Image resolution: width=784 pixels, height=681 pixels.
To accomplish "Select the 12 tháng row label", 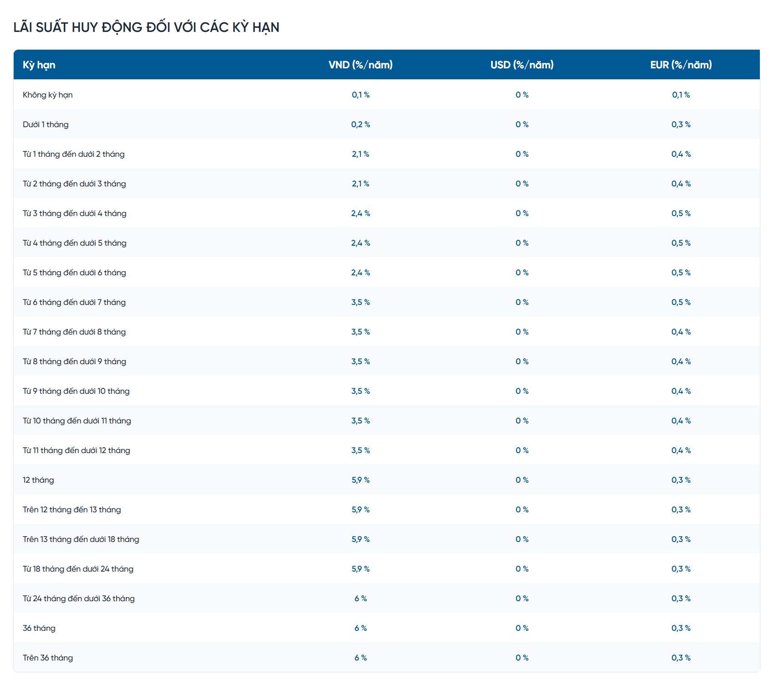I will click(x=38, y=480).
